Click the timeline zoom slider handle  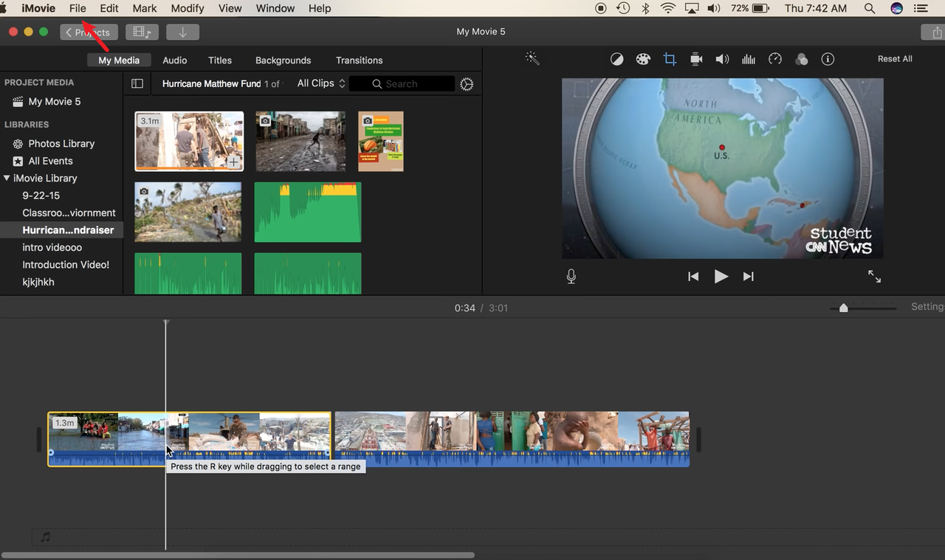click(x=843, y=308)
